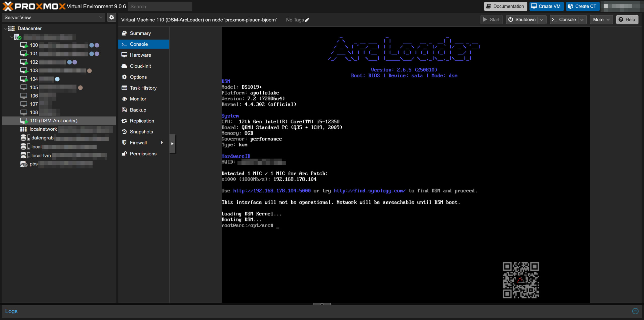Screen dimensions: 644x320
Task: Click the Cloud-Init cloud icon
Action: (124, 66)
